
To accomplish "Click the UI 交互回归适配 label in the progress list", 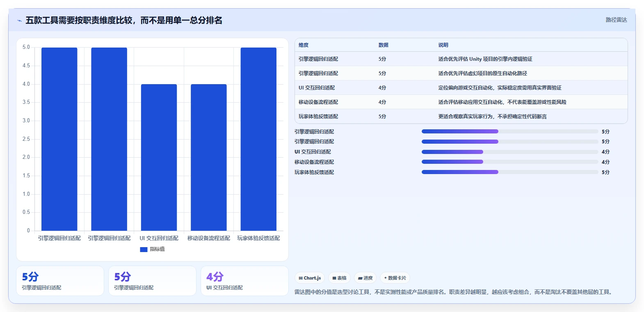I will 313,152.
